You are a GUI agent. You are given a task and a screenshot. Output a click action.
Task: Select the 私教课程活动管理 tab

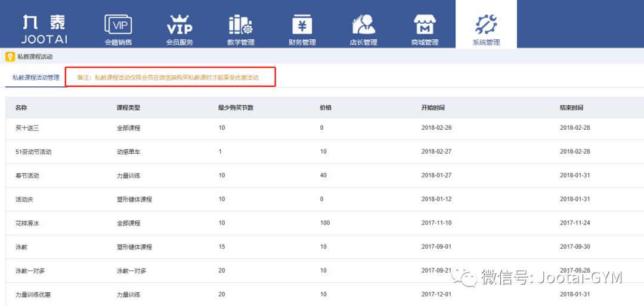36,77
